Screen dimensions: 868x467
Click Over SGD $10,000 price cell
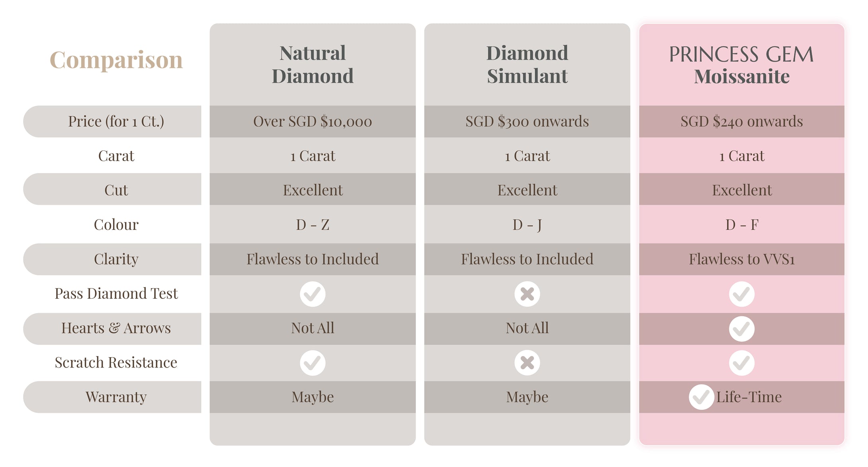313,121
